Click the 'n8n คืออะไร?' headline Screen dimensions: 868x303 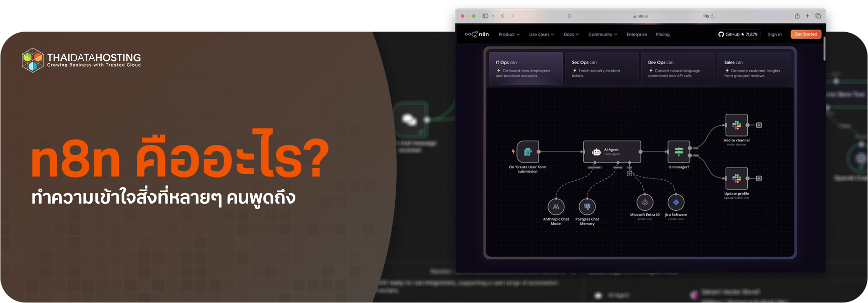pos(180,155)
